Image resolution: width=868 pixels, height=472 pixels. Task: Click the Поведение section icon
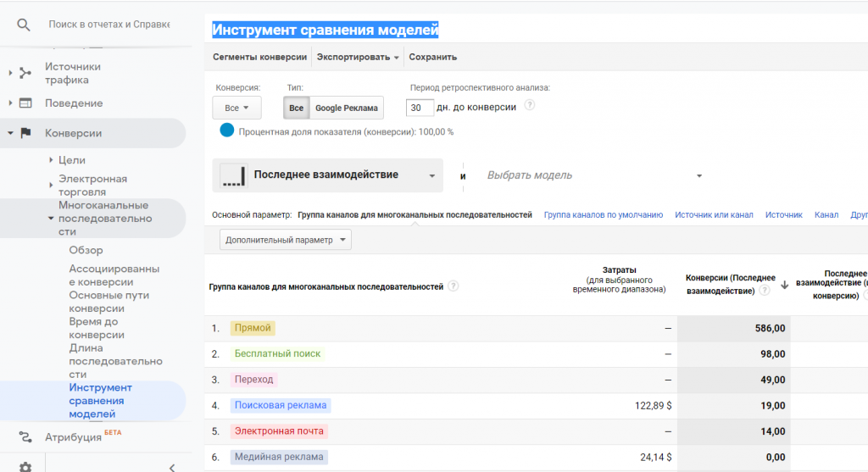25,103
